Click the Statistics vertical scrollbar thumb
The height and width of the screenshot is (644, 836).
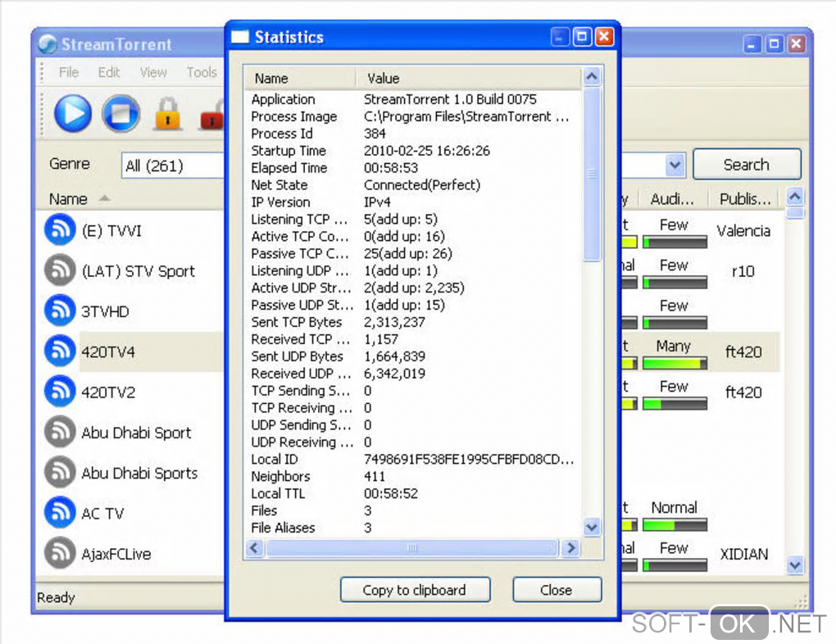coord(591,175)
